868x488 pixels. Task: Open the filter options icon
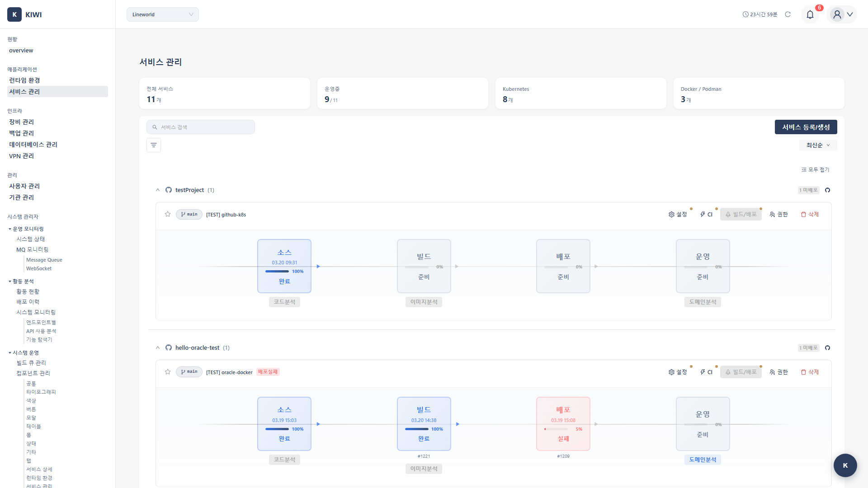pyautogui.click(x=154, y=145)
